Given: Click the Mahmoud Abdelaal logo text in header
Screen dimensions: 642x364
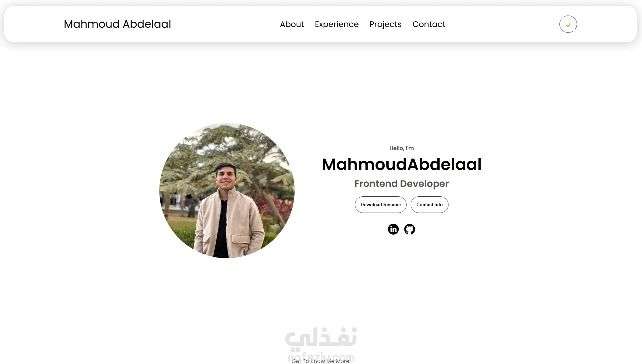Looking at the screenshot, I should (117, 24).
